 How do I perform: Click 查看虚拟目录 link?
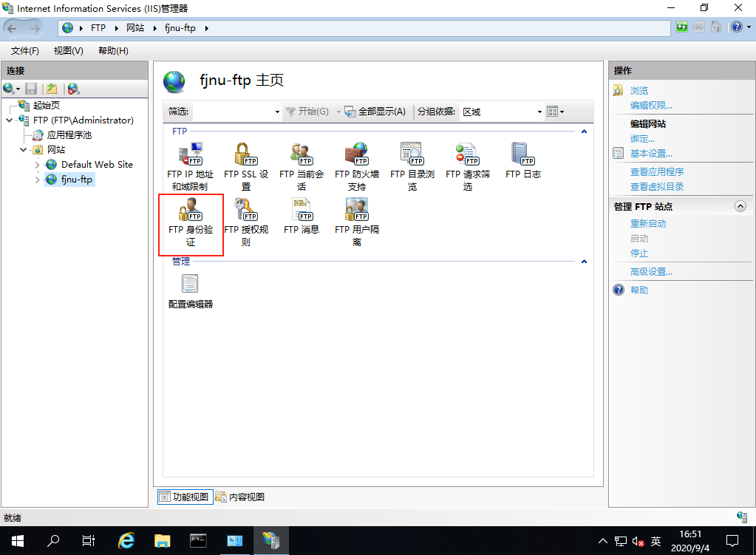coord(657,187)
